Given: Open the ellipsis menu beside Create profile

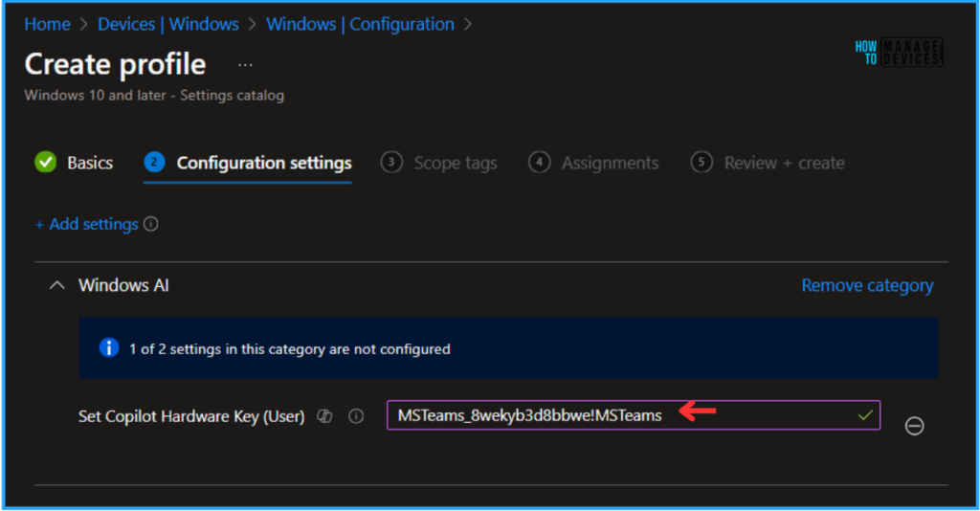Looking at the screenshot, I should [245, 65].
